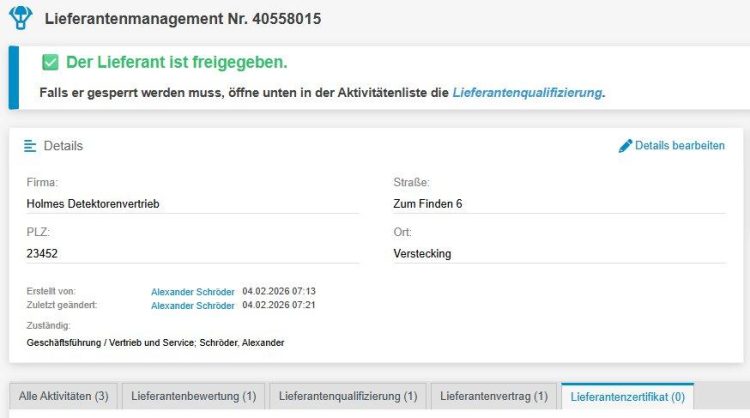This screenshot has width=750, height=418.
Task: Click the Details section list icon
Action: (30, 146)
